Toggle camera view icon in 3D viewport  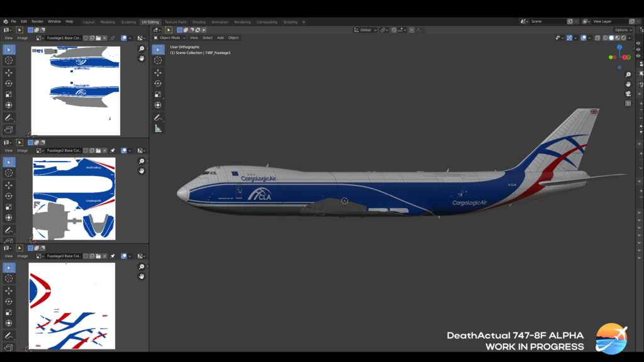[x=628, y=94]
